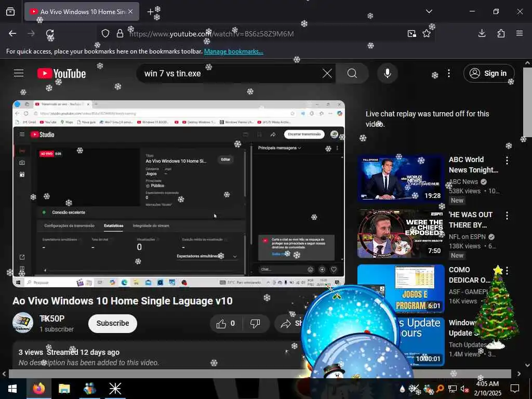This screenshot has height=399, width=532.
Task: Subscribe to the TK50P channel
Action: coord(113,323)
